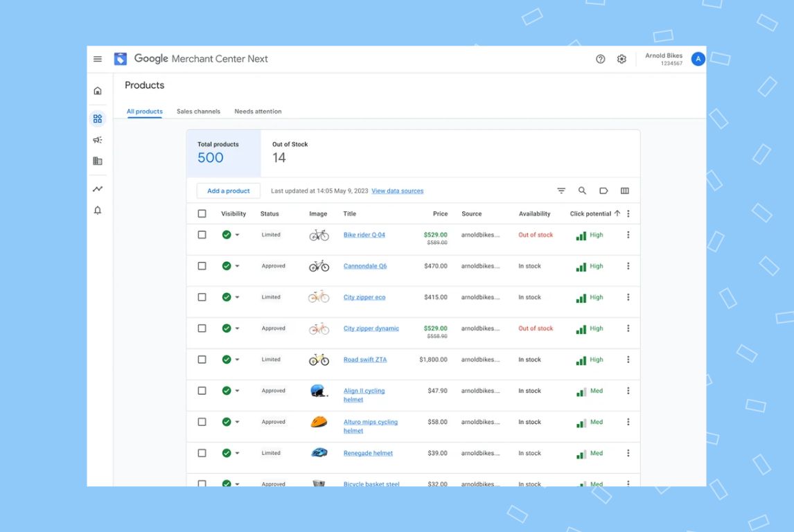The image size is (794, 532).
Task: Check the Align II cycling helmet checkbox
Action: 202,391
